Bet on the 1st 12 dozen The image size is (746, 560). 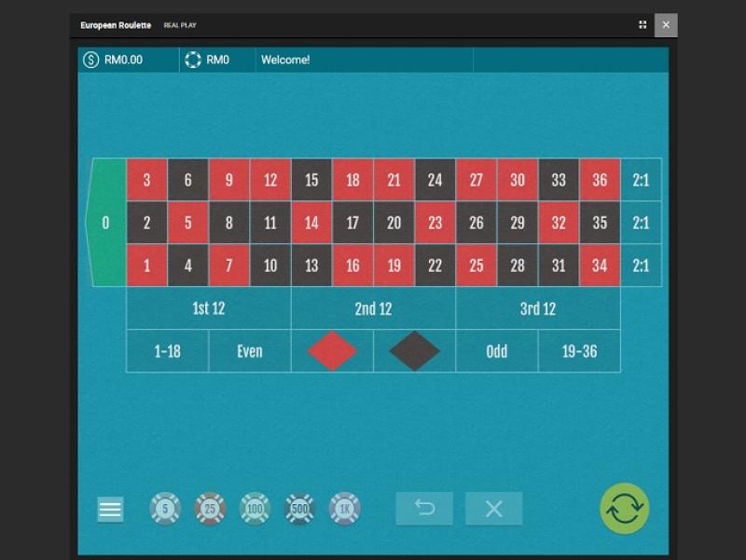(208, 308)
